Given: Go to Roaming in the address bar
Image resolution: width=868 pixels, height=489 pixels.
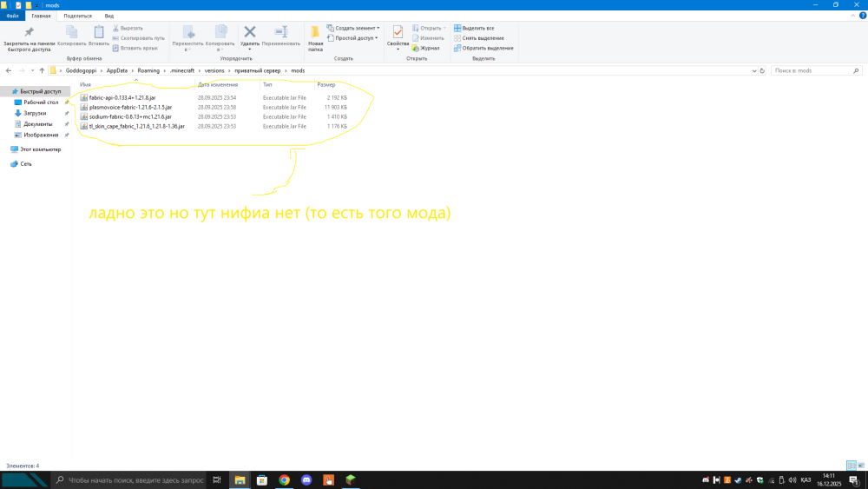Looking at the screenshot, I should (148, 71).
